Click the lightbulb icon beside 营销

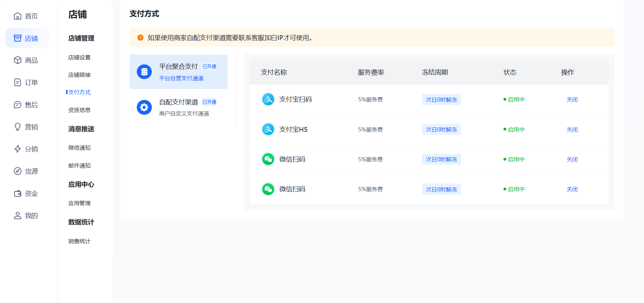(x=17, y=127)
